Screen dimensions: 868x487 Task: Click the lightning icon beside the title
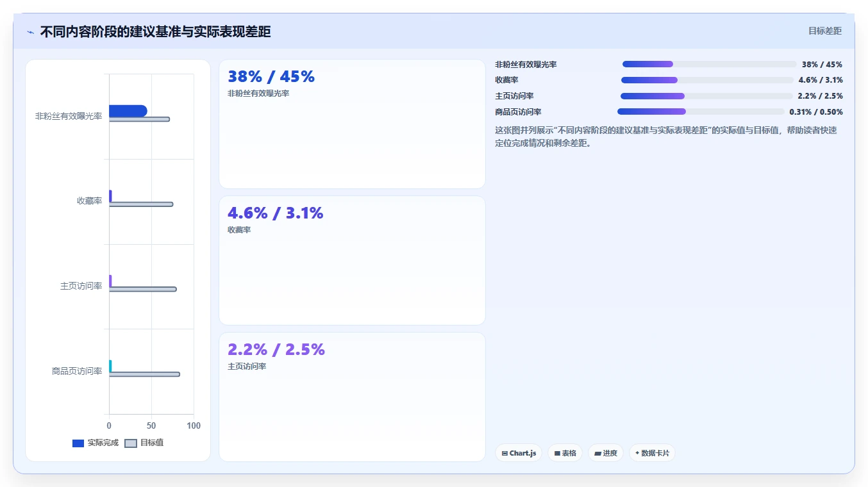coord(30,32)
